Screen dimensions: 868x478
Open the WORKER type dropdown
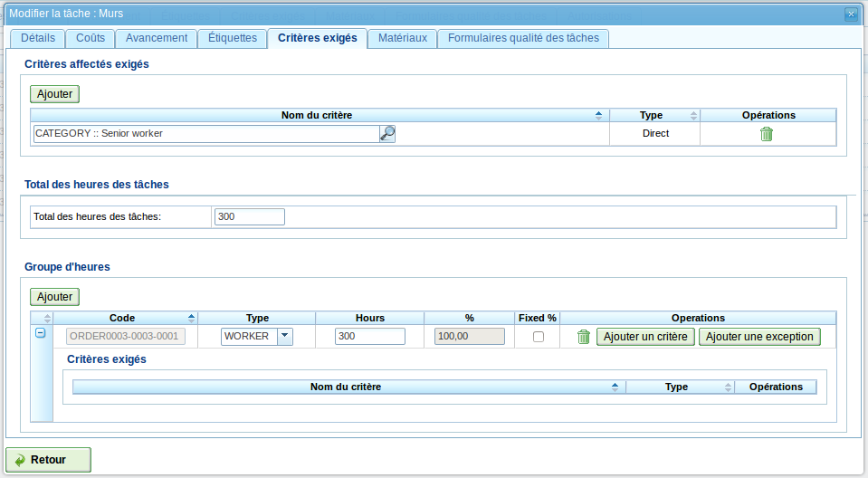pyautogui.click(x=285, y=336)
